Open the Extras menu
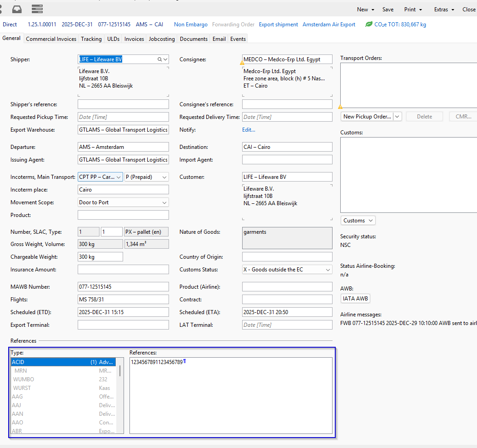Viewport: 477px width, 448px height. 444,10
